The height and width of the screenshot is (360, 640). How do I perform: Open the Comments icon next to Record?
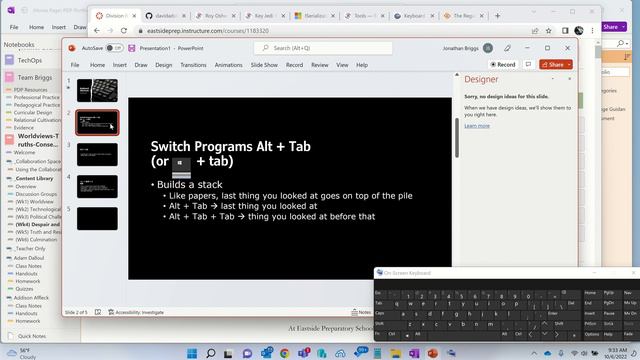click(x=528, y=64)
